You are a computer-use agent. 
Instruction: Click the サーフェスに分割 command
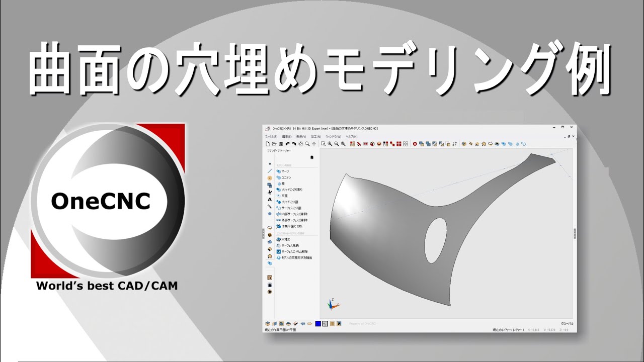point(289,208)
